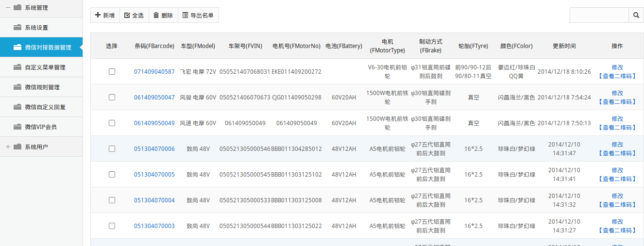Collapse the 系统管理 section with the minus sign
The height and width of the screenshot is (246, 644).
8,8
